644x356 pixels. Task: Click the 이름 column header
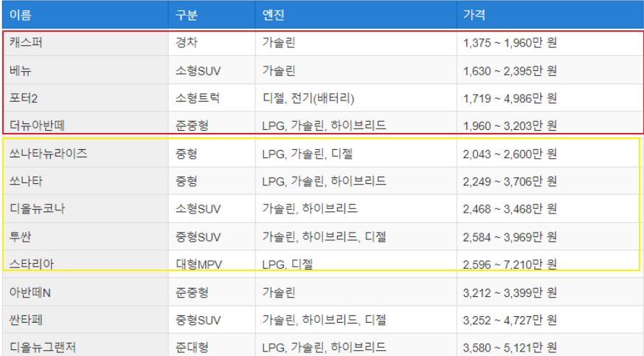[86, 15]
